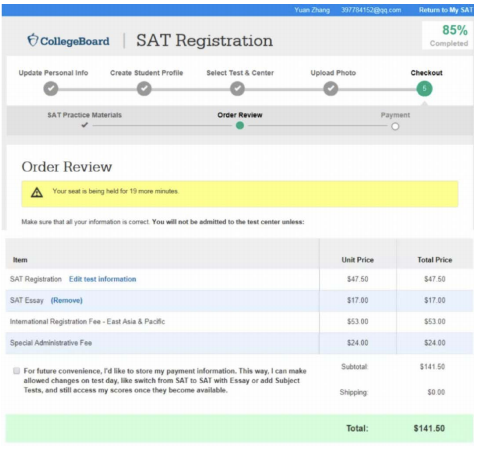Click seat held for 19 minutes message
This screenshot has height=450, width=479.
coord(115,191)
